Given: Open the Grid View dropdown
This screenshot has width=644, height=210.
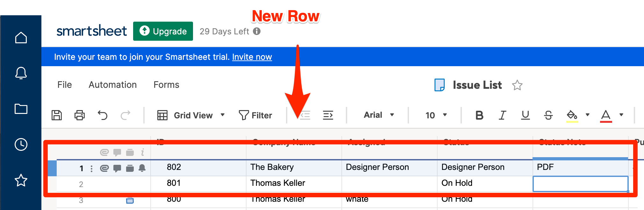Looking at the screenshot, I should (x=191, y=115).
